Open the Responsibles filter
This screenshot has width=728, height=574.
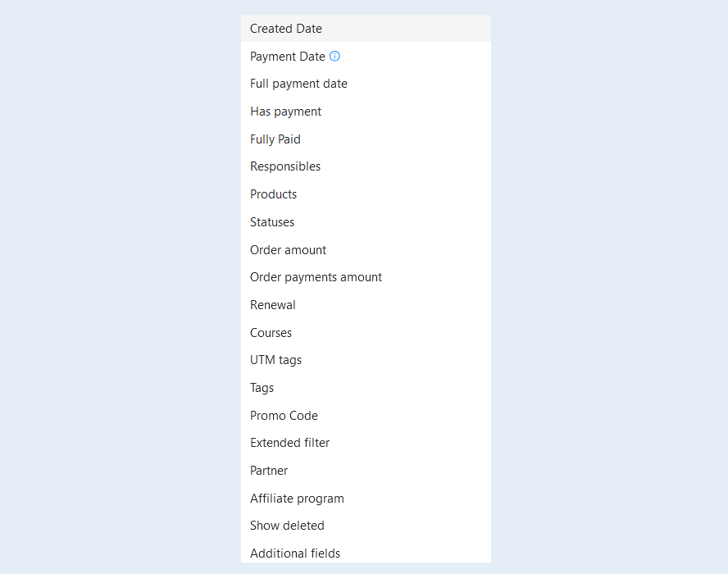[x=366, y=166]
